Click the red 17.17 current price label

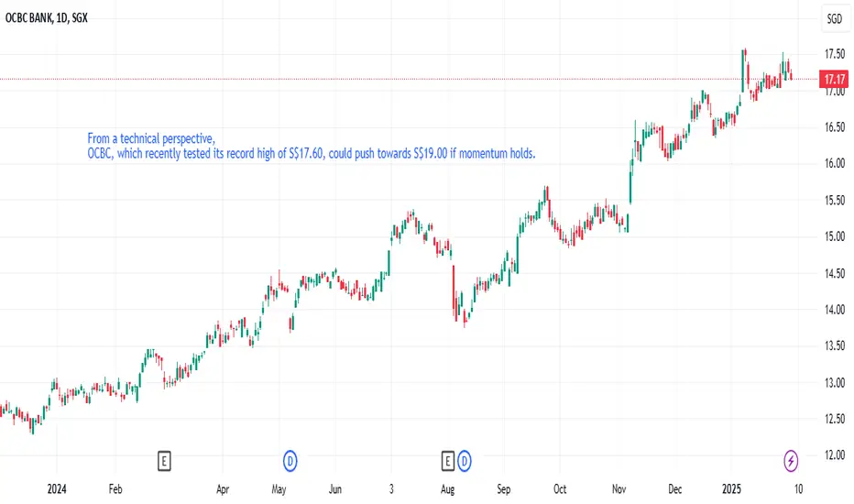(x=834, y=80)
